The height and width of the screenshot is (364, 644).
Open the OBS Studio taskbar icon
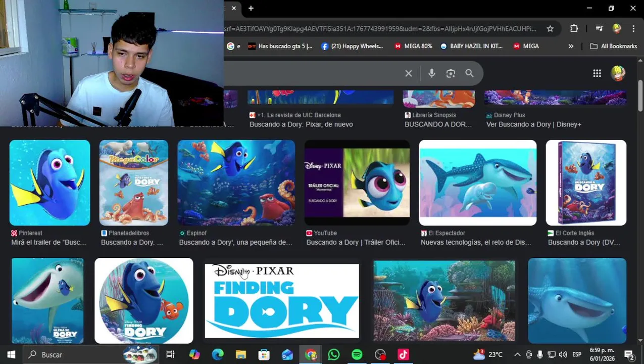click(380, 355)
